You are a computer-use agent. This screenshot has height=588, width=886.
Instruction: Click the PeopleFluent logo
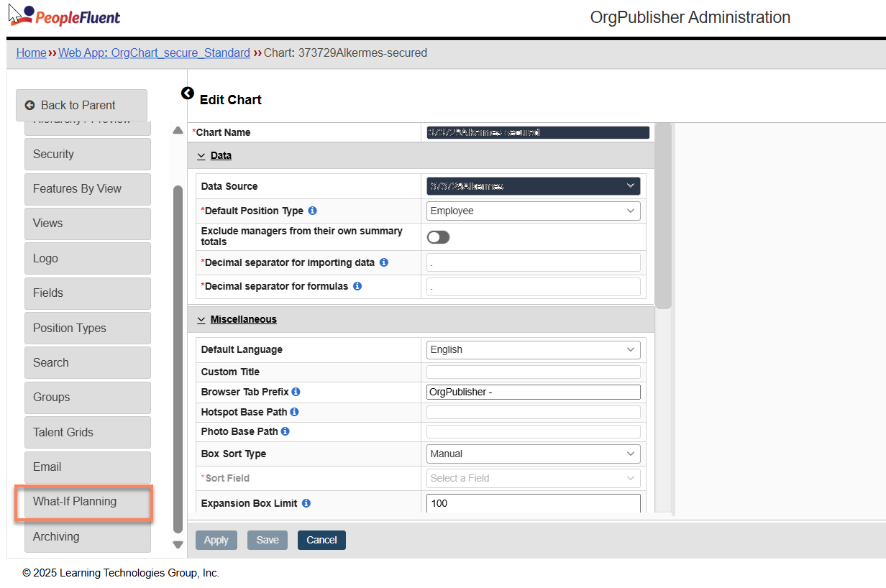[x=65, y=17]
